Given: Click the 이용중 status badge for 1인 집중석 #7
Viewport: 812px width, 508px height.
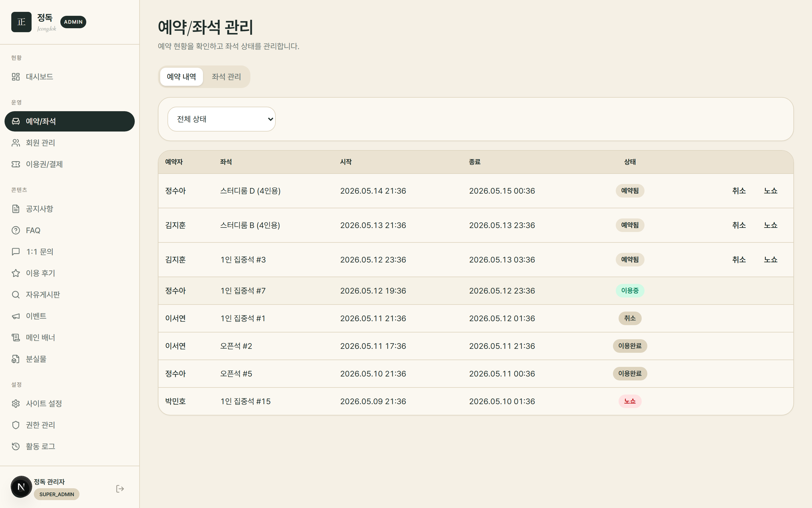Looking at the screenshot, I should 630,291.
